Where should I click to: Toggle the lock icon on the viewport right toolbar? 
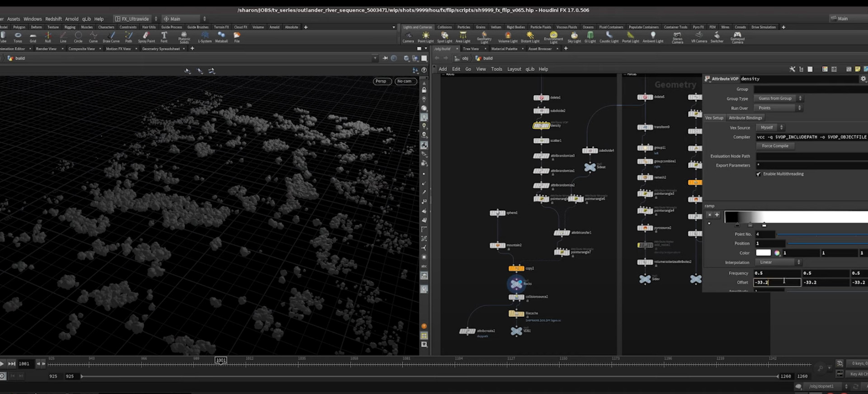[424, 90]
